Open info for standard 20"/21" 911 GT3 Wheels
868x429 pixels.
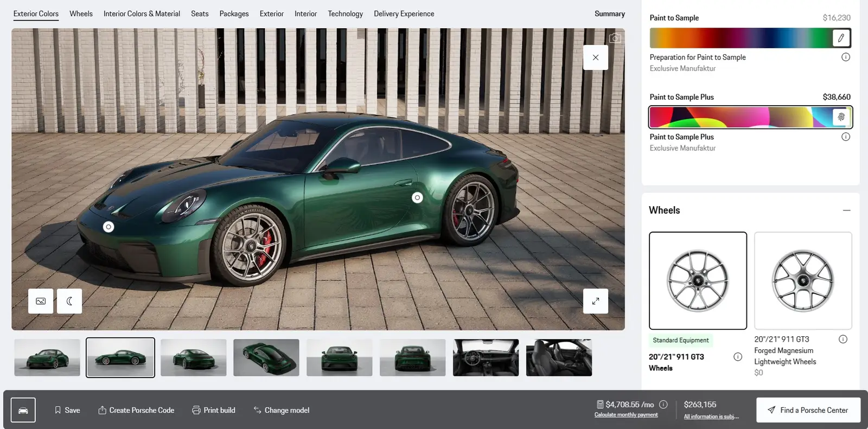pyautogui.click(x=737, y=357)
